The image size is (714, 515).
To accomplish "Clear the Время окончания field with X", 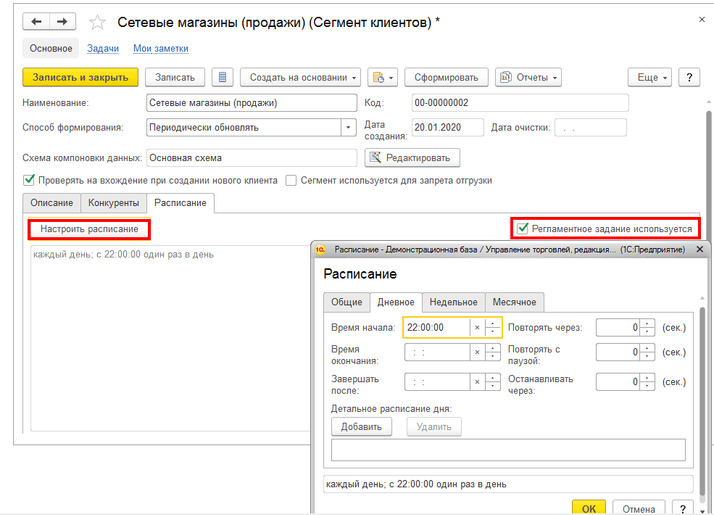I will [477, 353].
